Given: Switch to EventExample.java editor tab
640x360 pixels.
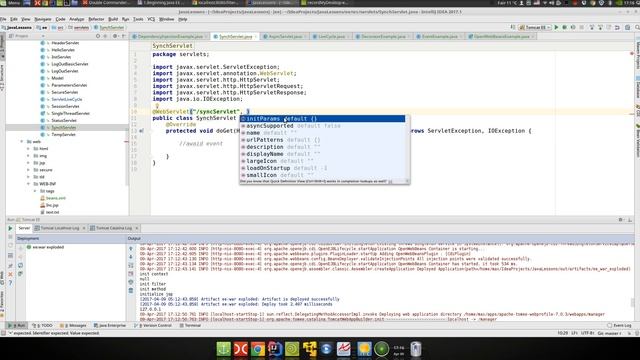Looking at the screenshot, I should pos(439,37).
